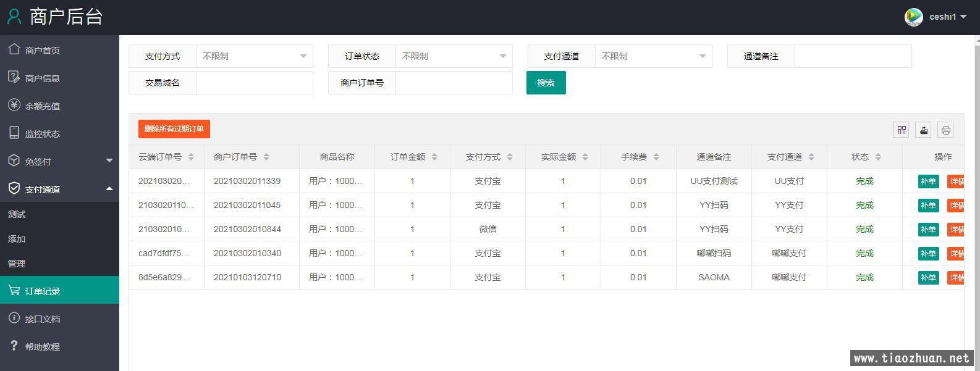Image resolution: width=980 pixels, height=371 pixels.
Task: Click the 余额充值 yen icon
Action: pos(14,105)
